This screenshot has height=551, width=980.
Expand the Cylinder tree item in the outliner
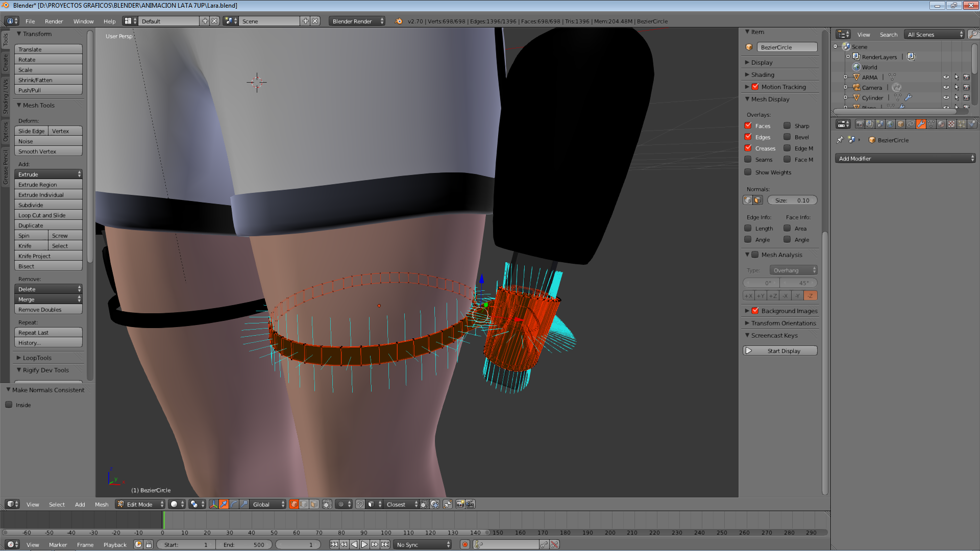pyautogui.click(x=845, y=97)
